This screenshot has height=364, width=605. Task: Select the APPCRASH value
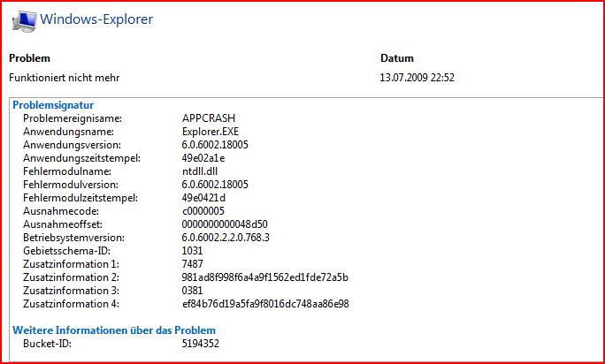pyautogui.click(x=209, y=118)
